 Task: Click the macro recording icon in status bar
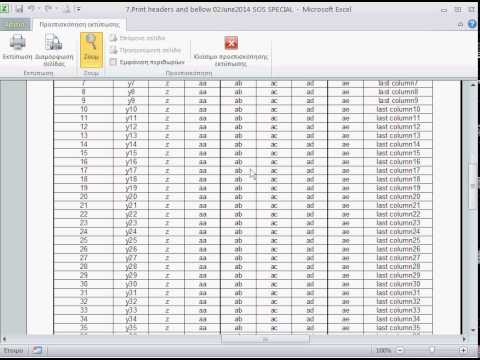coord(37,350)
